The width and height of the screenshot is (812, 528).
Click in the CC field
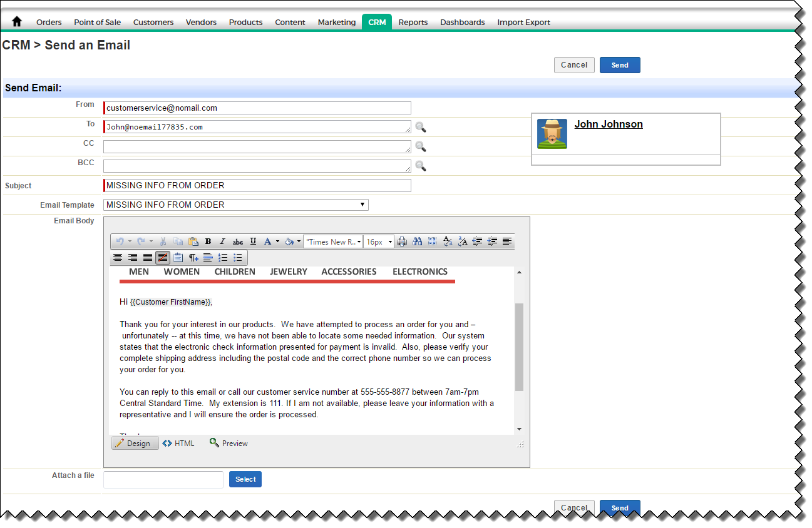coord(257,146)
